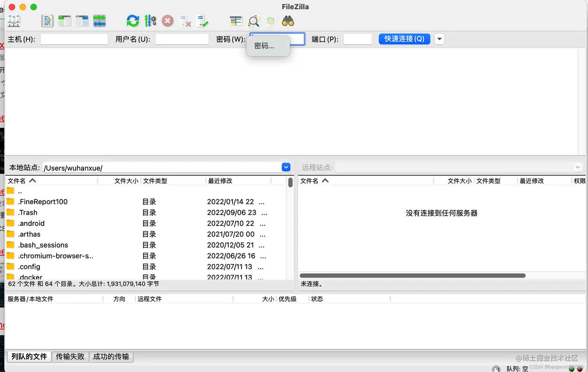This screenshot has height=372, width=588.
Task: Toggle synchronized browsing
Action: (271, 21)
